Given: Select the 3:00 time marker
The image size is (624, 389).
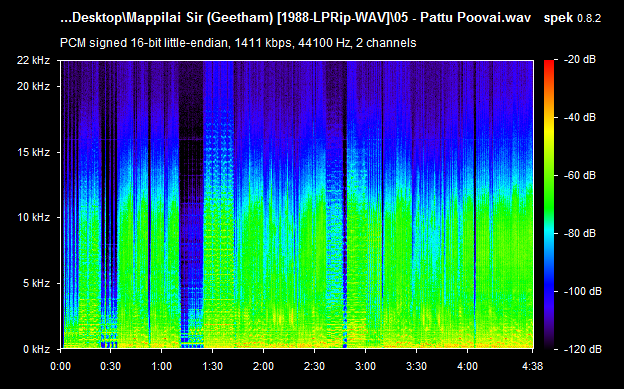Looking at the screenshot, I should 365,366.
